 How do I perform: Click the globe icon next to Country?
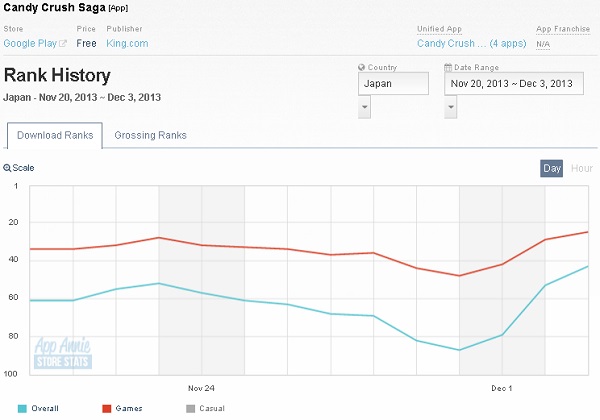[x=361, y=67]
